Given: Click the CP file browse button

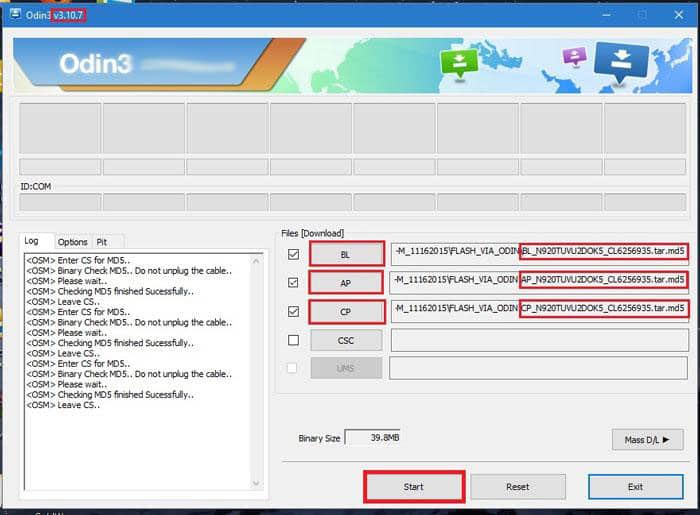Looking at the screenshot, I should (x=346, y=311).
